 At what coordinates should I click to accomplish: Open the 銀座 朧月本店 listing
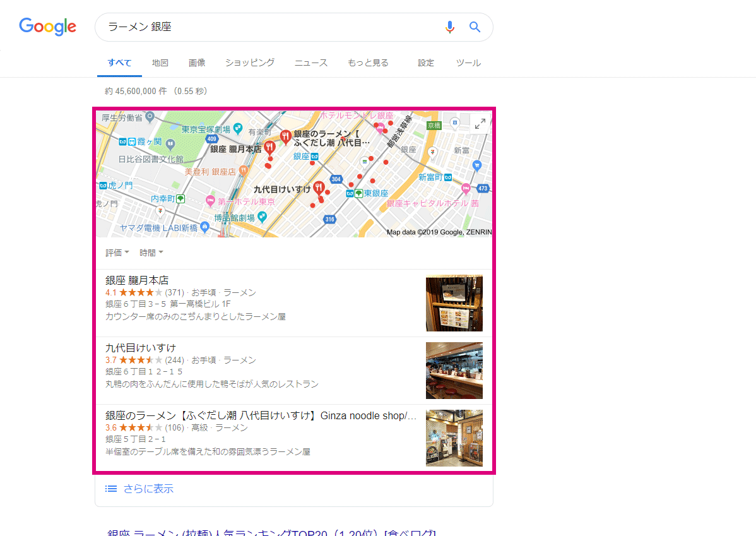pyautogui.click(x=137, y=280)
